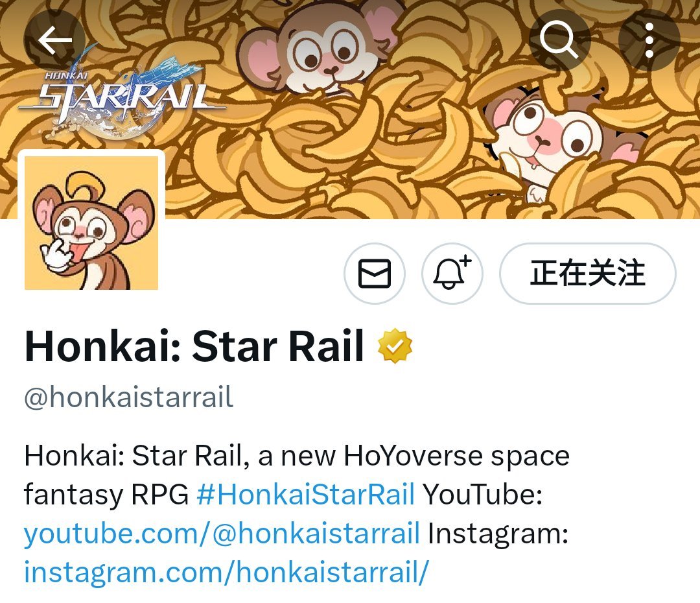The width and height of the screenshot is (700, 603).
Task: Open the monkey profile avatar picture
Action: pos(91,223)
